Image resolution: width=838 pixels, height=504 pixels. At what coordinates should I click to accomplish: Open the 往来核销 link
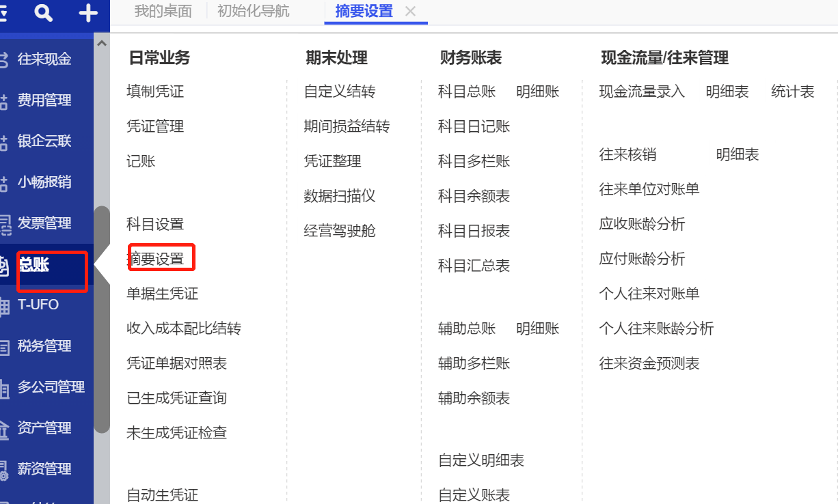pyautogui.click(x=627, y=155)
